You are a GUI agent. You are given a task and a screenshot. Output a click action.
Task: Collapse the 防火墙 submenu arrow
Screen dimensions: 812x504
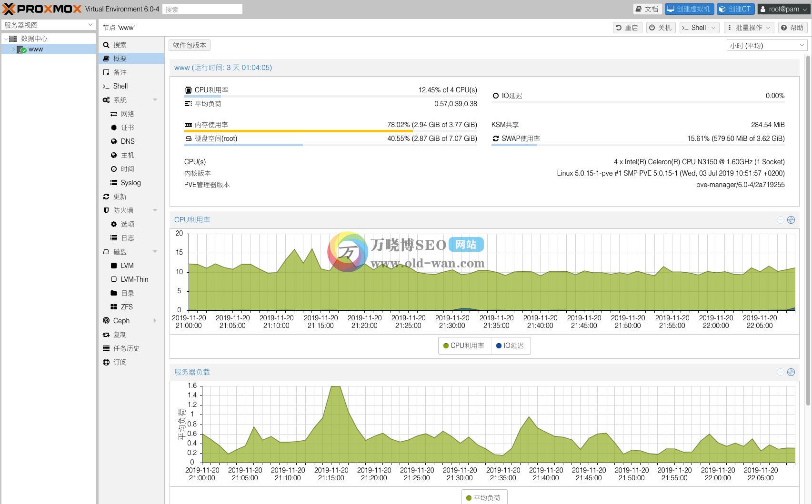click(x=155, y=210)
